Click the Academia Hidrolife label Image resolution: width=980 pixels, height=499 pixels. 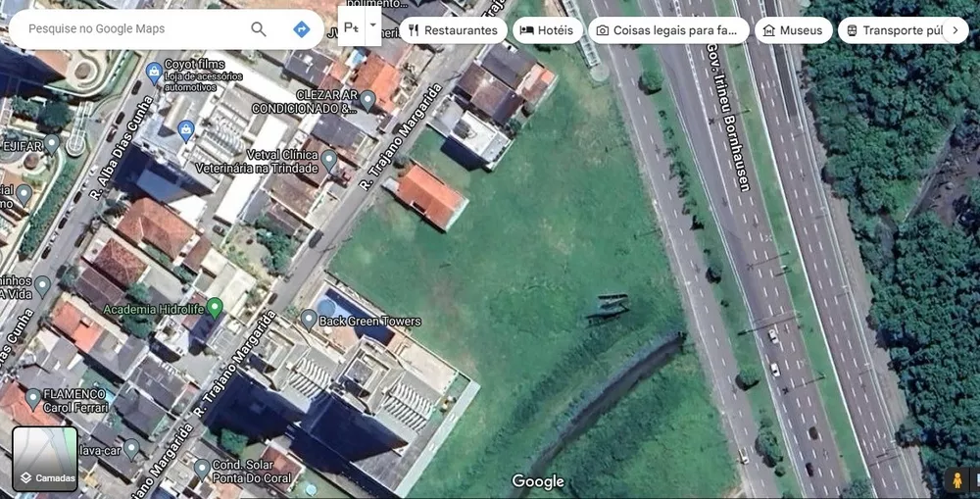coord(155,309)
